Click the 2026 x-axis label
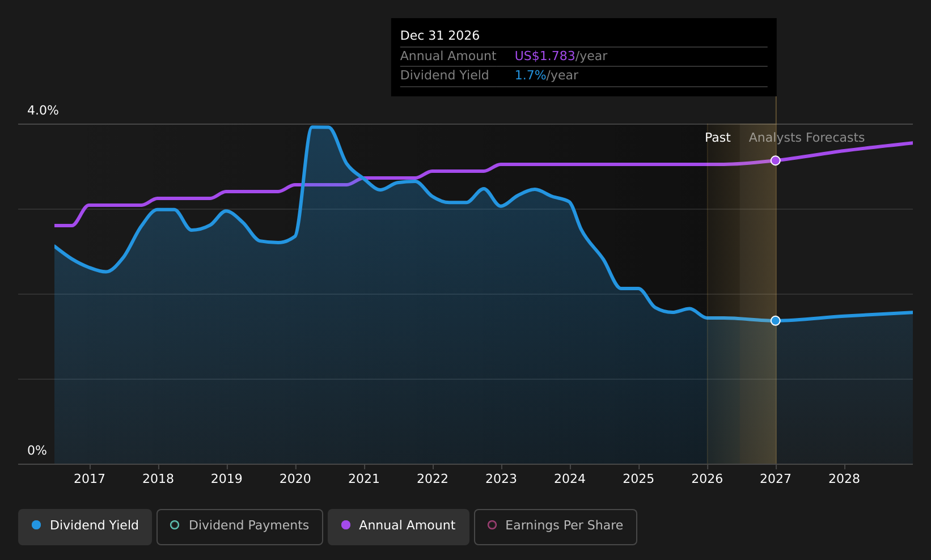The height and width of the screenshot is (560, 931). [707, 479]
